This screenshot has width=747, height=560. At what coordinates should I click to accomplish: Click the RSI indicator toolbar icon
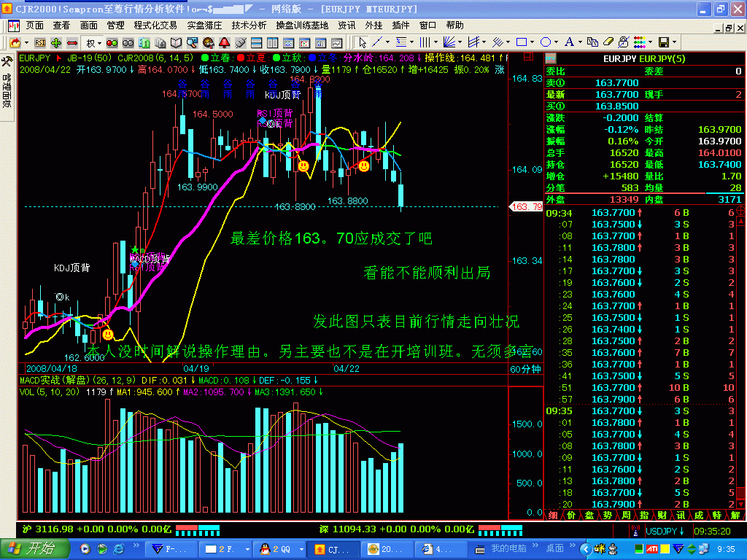point(40,43)
